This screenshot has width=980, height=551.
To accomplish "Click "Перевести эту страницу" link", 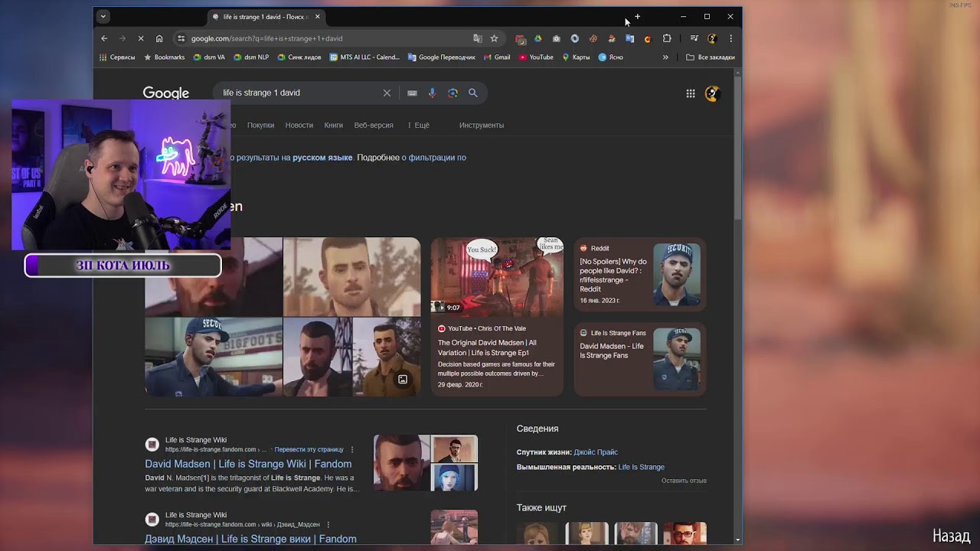I will 309,449.
